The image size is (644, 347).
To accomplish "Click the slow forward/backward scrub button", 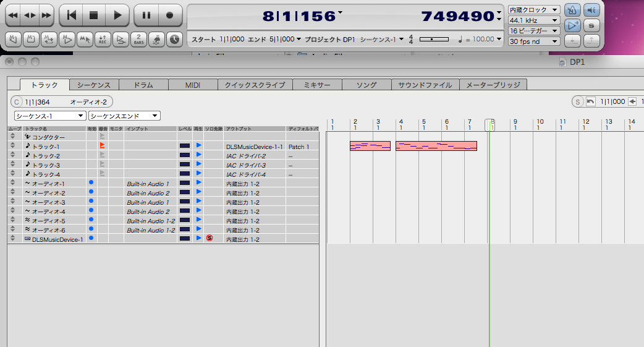I will tap(30, 15).
